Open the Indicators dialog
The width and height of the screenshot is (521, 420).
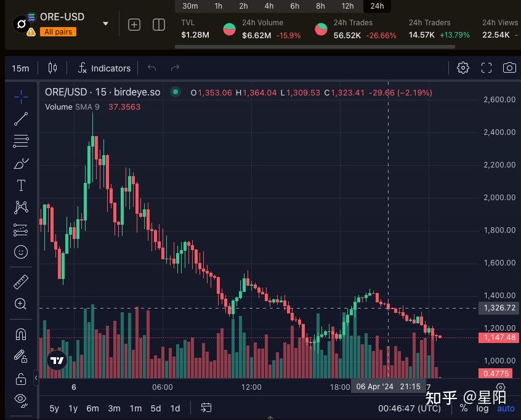coord(104,68)
